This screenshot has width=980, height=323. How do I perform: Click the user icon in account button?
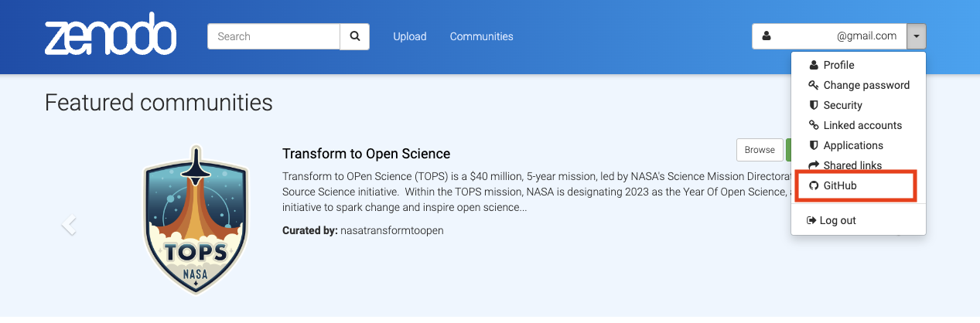tap(766, 36)
